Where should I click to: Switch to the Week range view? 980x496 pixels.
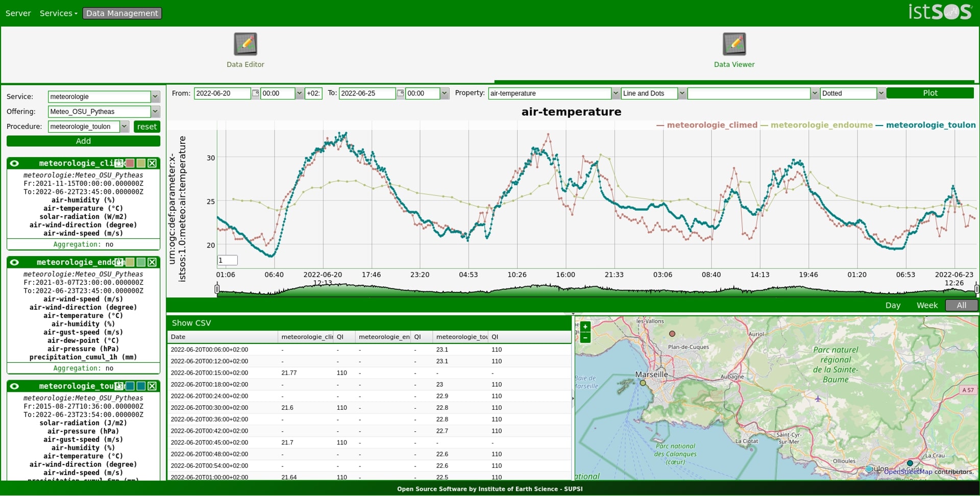click(926, 305)
